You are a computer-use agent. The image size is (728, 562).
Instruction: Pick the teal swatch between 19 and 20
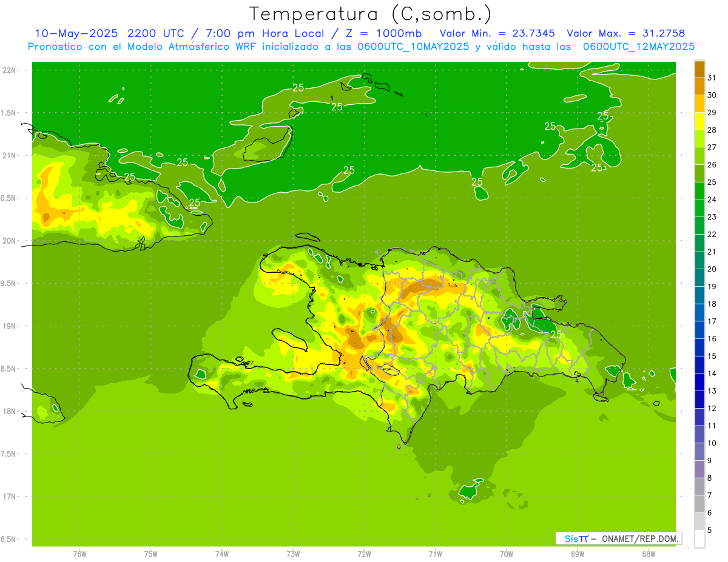pos(699,278)
